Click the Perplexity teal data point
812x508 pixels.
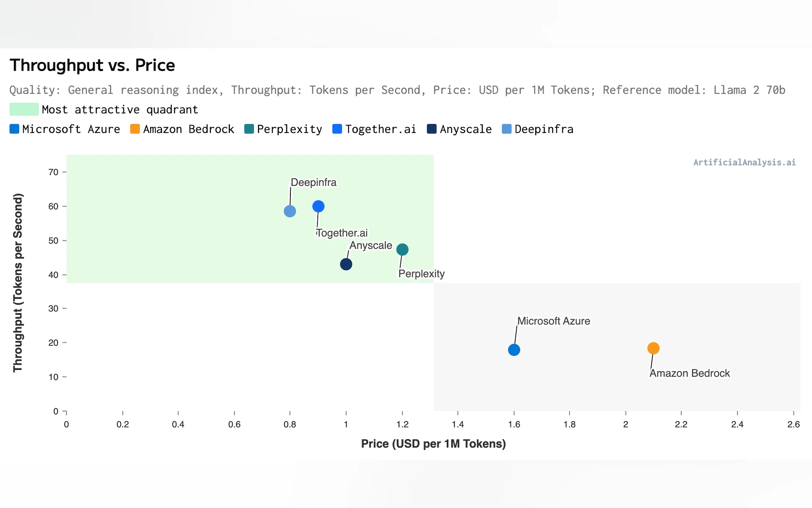402,250
